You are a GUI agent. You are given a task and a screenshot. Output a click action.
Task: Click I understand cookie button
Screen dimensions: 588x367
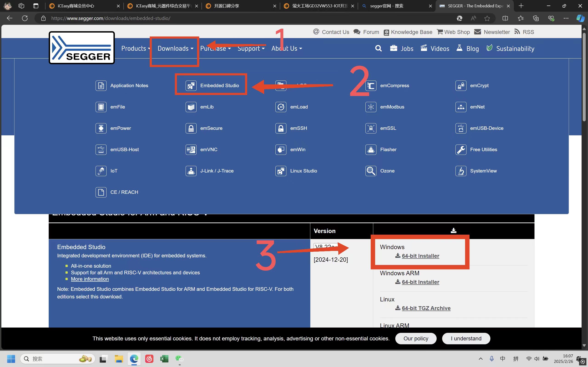point(466,338)
